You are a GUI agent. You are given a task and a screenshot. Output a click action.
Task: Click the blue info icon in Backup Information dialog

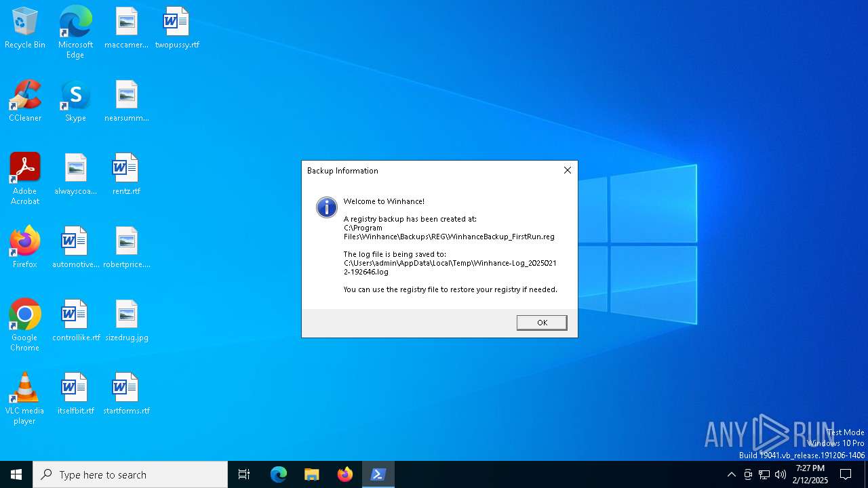[x=327, y=207]
